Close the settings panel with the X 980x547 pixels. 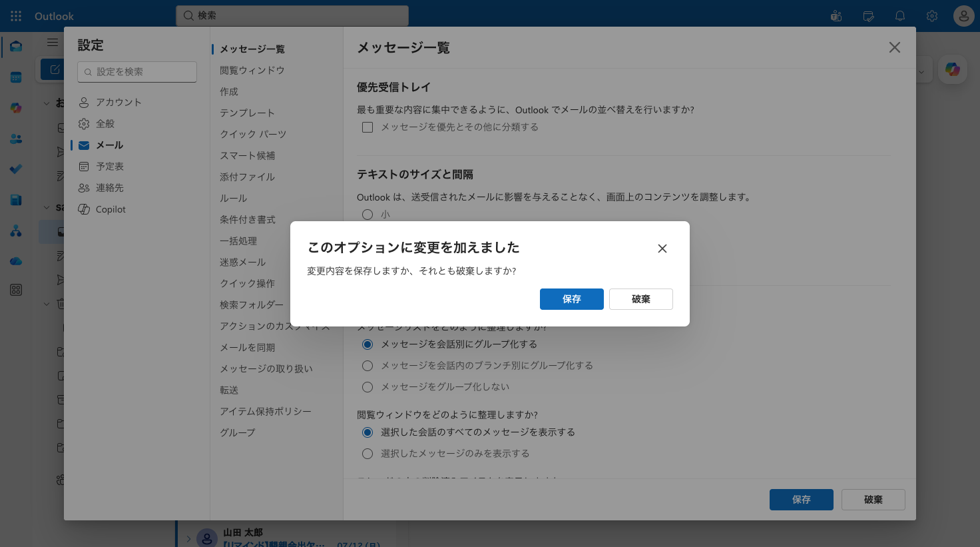click(895, 47)
